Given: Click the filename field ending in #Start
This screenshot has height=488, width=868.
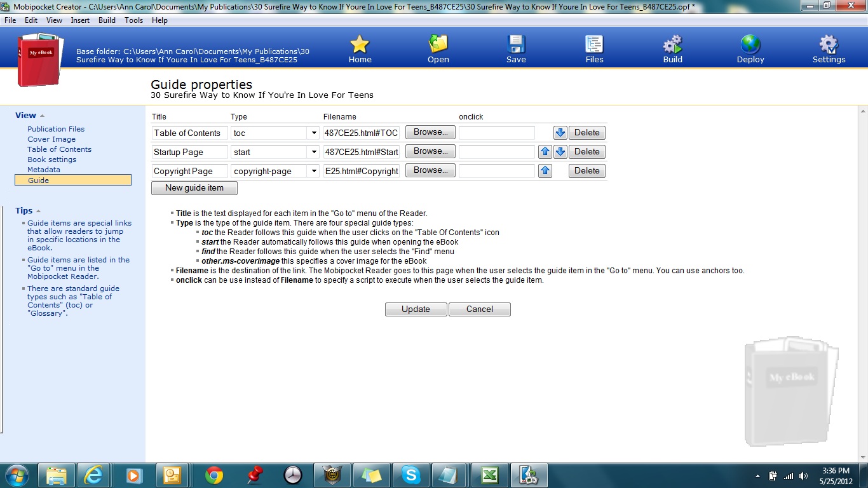Looking at the screenshot, I should (x=362, y=152).
